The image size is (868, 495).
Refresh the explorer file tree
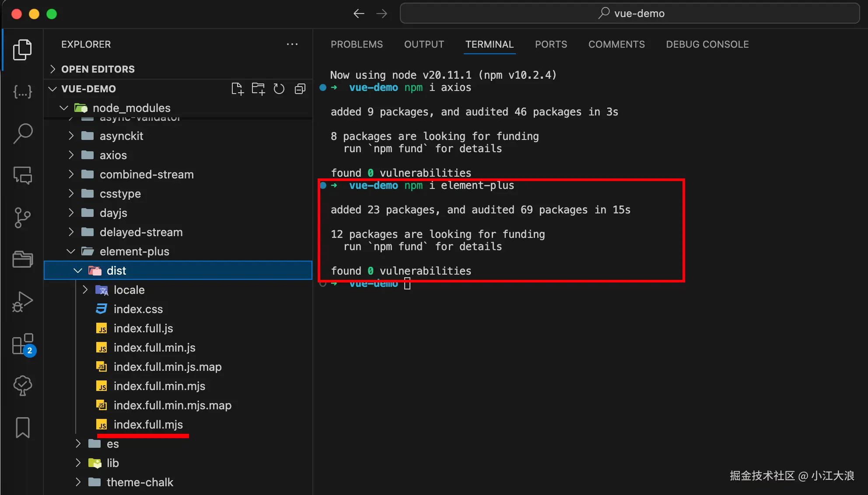pos(279,89)
